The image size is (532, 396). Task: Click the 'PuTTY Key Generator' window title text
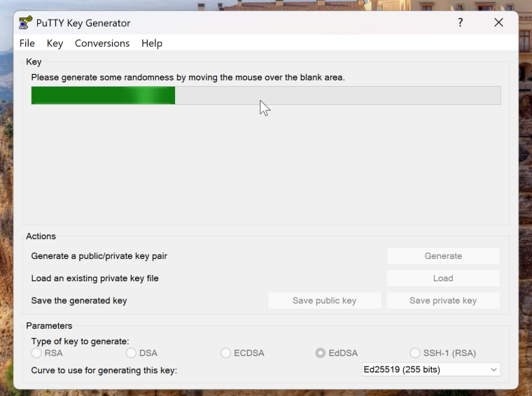(x=83, y=23)
